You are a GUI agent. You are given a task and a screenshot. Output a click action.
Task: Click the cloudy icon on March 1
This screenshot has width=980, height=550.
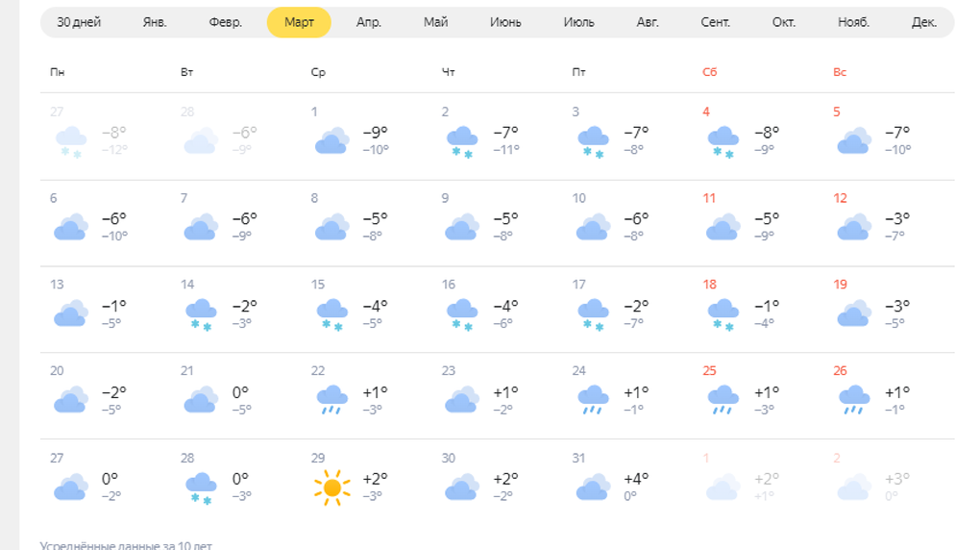point(332,141)
